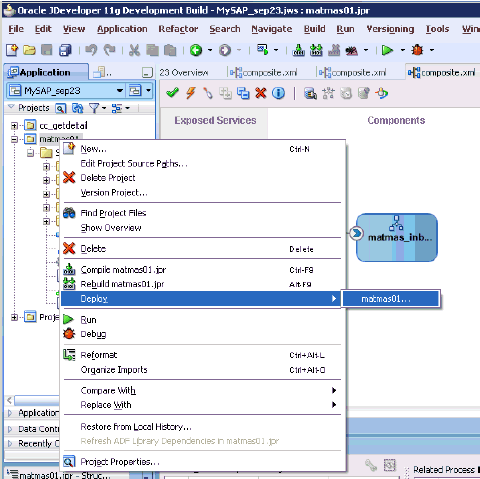Expand the Data Controls panel
Viewport: 480px width, 479px height.
coord(10,429)
